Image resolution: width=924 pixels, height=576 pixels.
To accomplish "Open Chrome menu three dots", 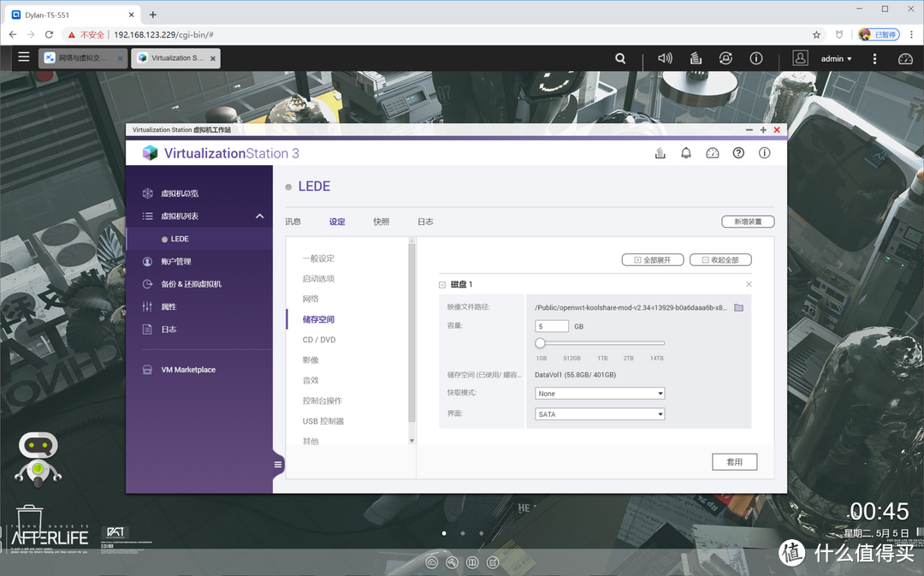I will tap(911, 35).
